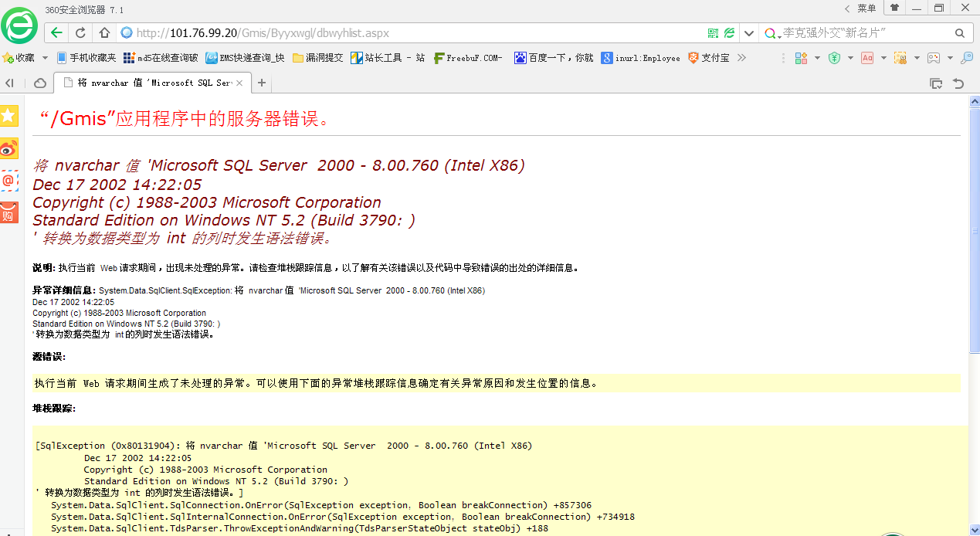The image size is (980, 536).
Task: Toggle the side tab list panel
Action: [10, 83]
